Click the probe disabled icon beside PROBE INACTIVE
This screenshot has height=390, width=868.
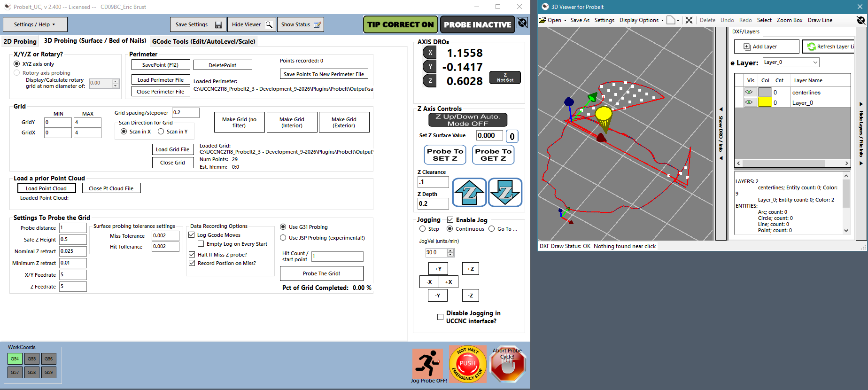[x=522, y=23]
